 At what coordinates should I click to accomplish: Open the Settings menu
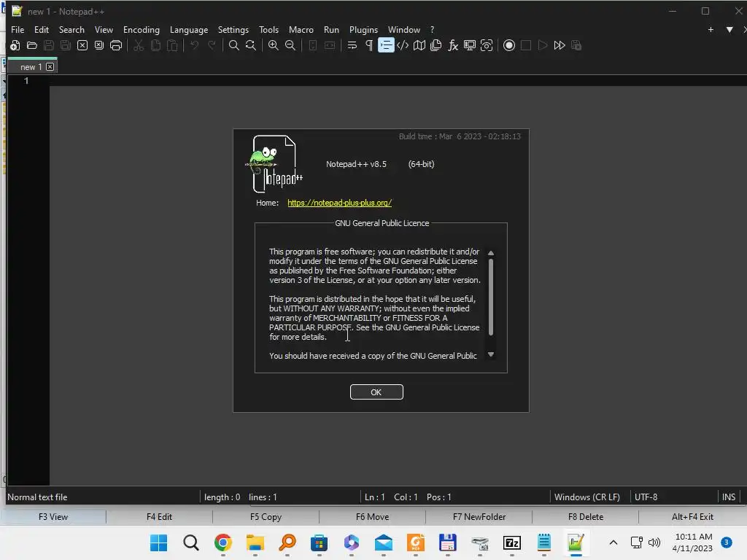[x=233, y=29]
